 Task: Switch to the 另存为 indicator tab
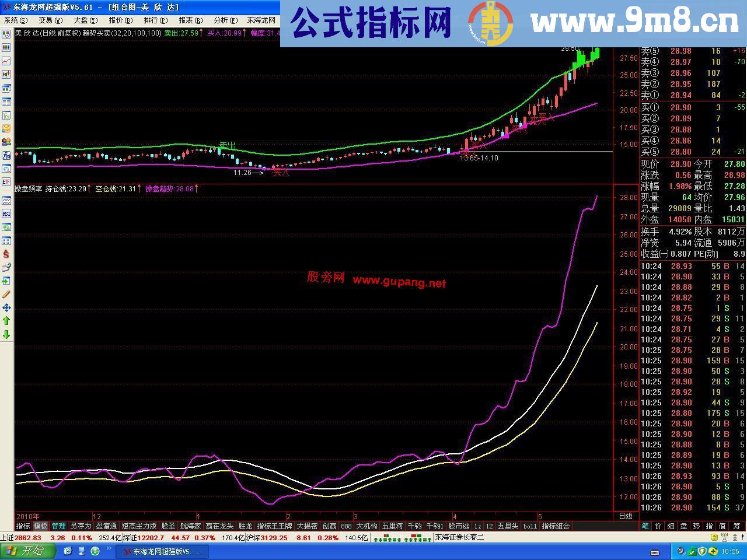pyautogui.click(x=81, y=526)
